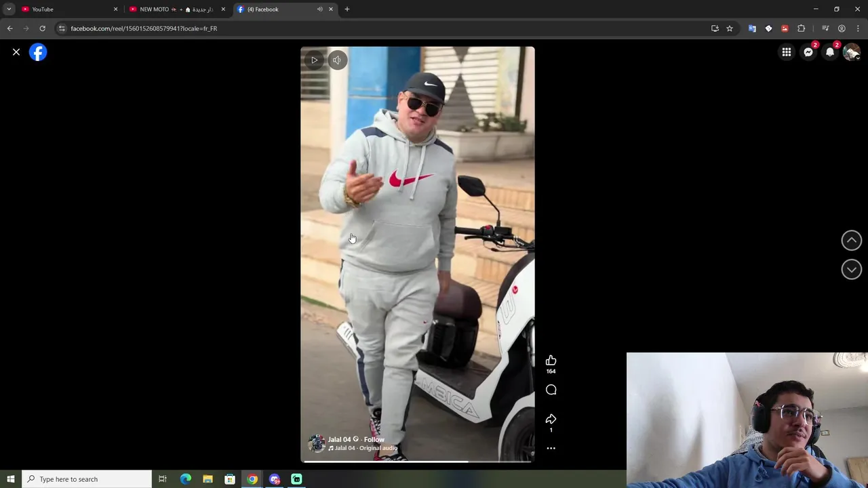This screenshot has width=868, height=488.
Task: Open the red image extension
Action: point(785,28)
